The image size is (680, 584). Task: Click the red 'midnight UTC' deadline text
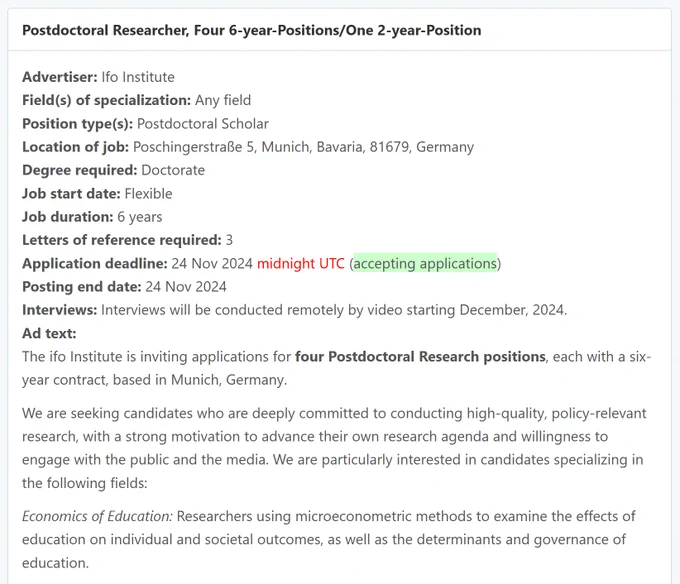pyautogui.click(x=301, y=264)
